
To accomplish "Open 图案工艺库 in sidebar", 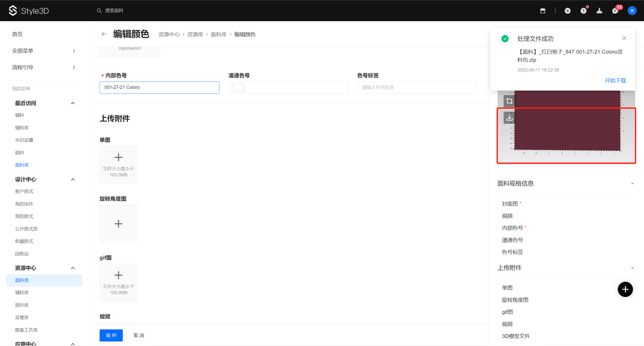I will (26, 330).
